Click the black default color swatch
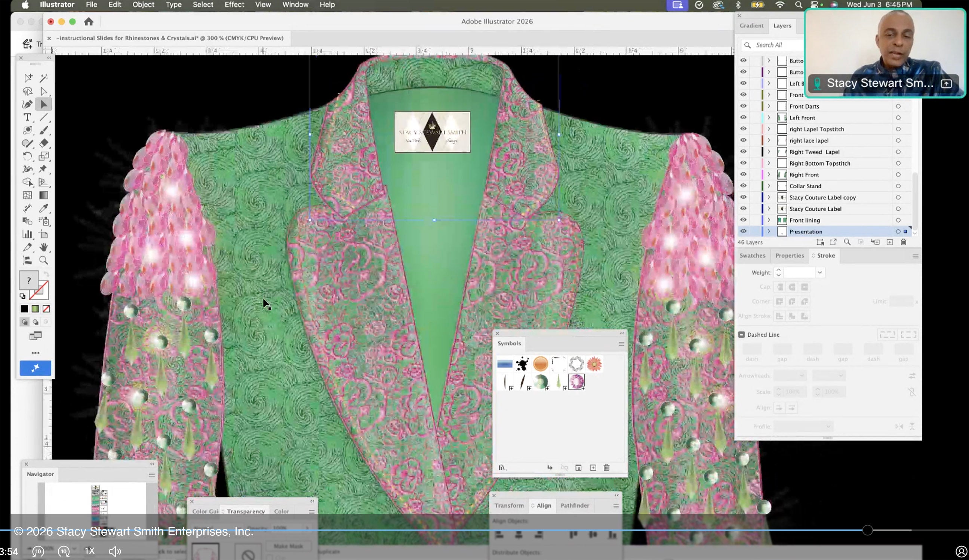The height and width of the screenshot is (560, 969). click(24, 309)
